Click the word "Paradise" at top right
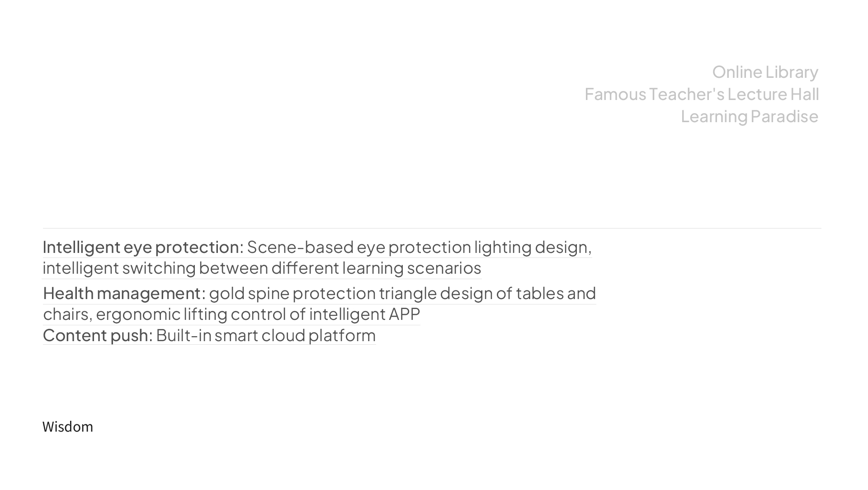The image size is (868, 490). point(784,116)
